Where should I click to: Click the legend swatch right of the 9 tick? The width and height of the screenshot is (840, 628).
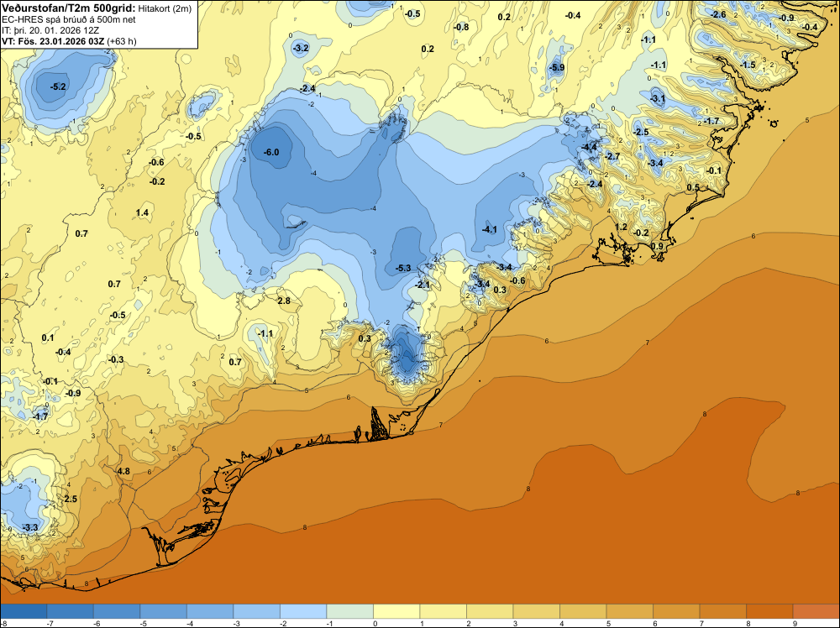click(816, 611)
